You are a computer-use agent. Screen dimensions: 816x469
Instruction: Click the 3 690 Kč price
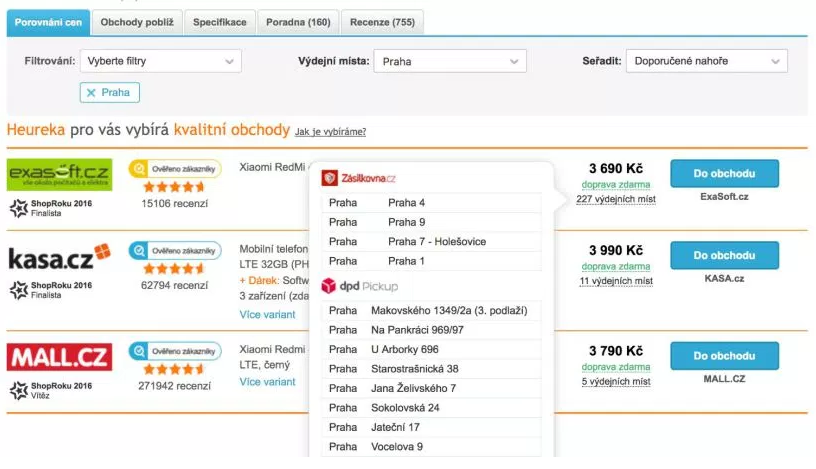[616, 168]
